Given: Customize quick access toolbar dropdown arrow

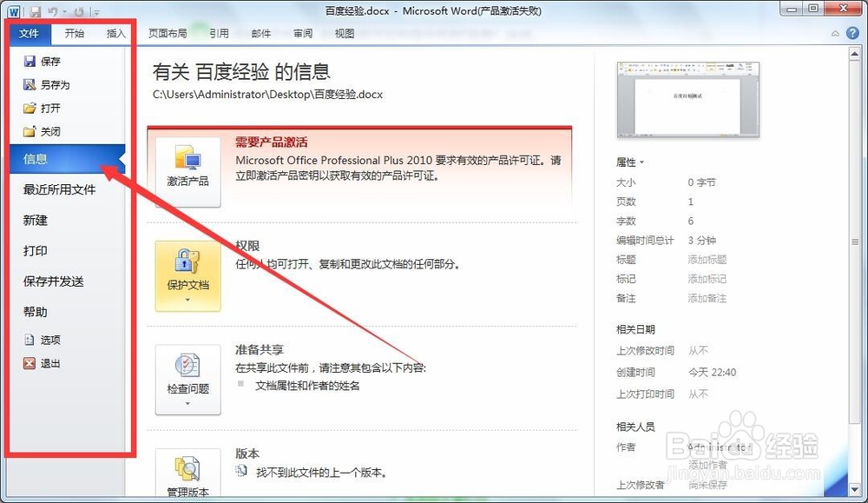Looking at the screenshot, I should 96,12.
